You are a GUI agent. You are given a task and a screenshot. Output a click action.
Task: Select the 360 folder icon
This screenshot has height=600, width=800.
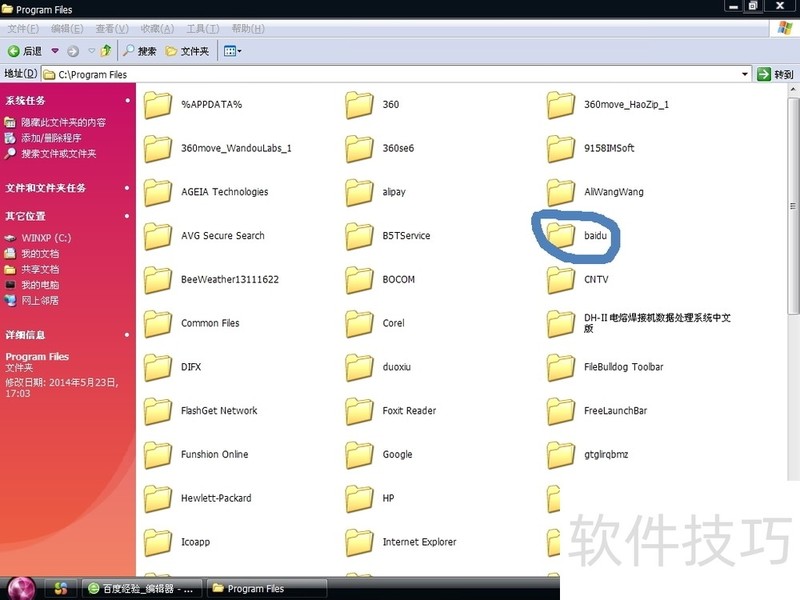pyautogui.click(x=359, y=105)
